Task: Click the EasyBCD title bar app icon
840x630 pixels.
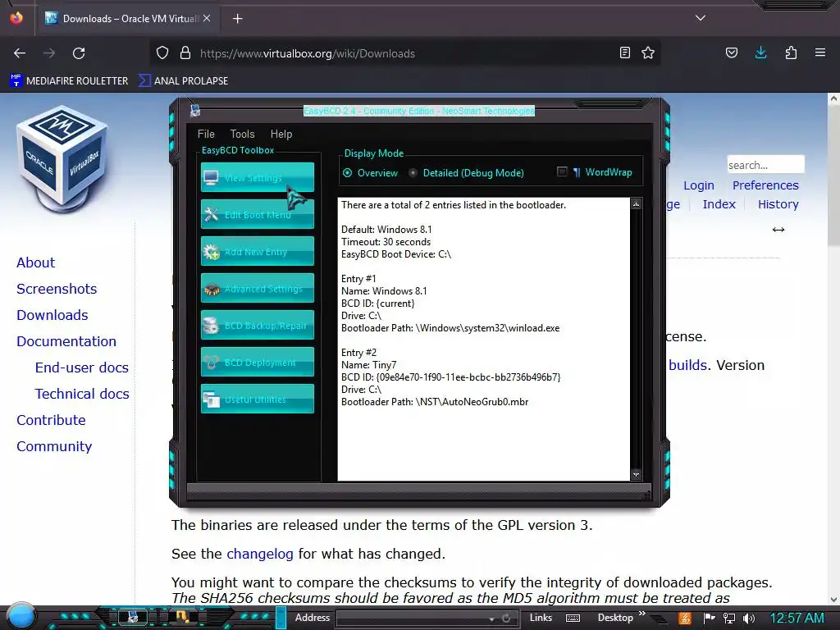Action: (x=195, y=111)
